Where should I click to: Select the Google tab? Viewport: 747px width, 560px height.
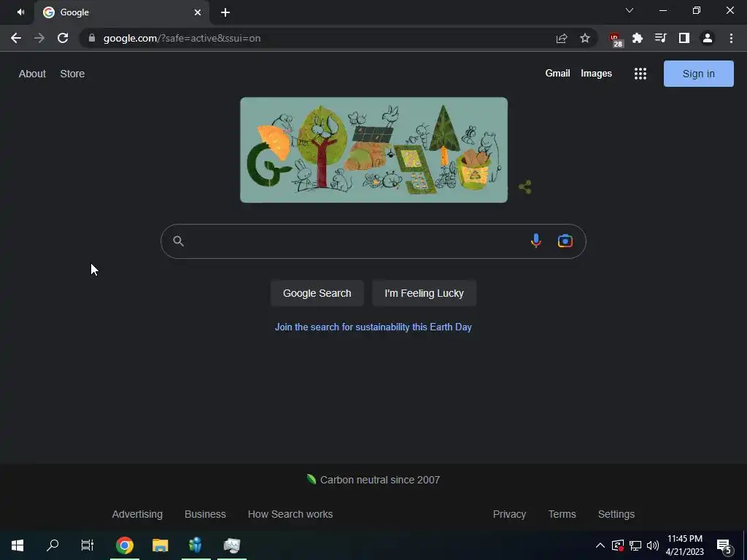[x=122, y=12]
